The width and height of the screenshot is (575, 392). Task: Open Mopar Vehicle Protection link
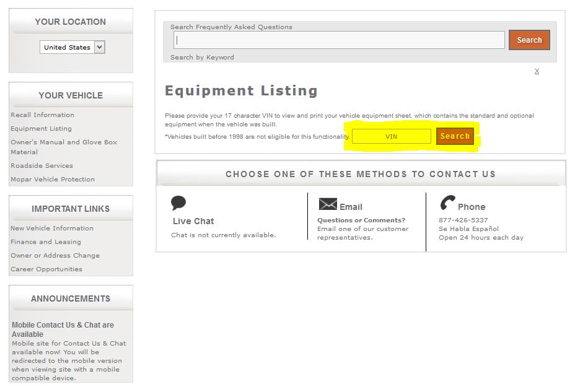pyautogui.click(x=53, y=180)
